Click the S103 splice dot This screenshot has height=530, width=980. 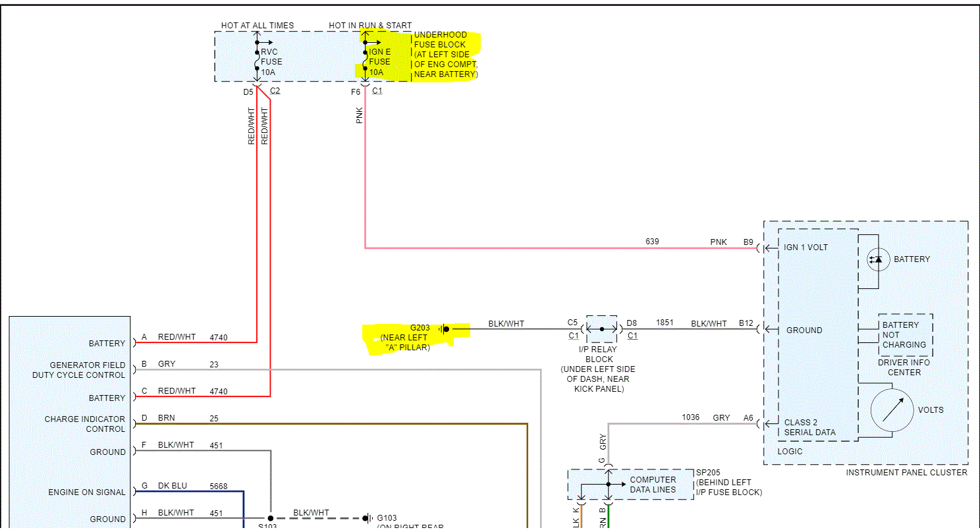point(270,518)
